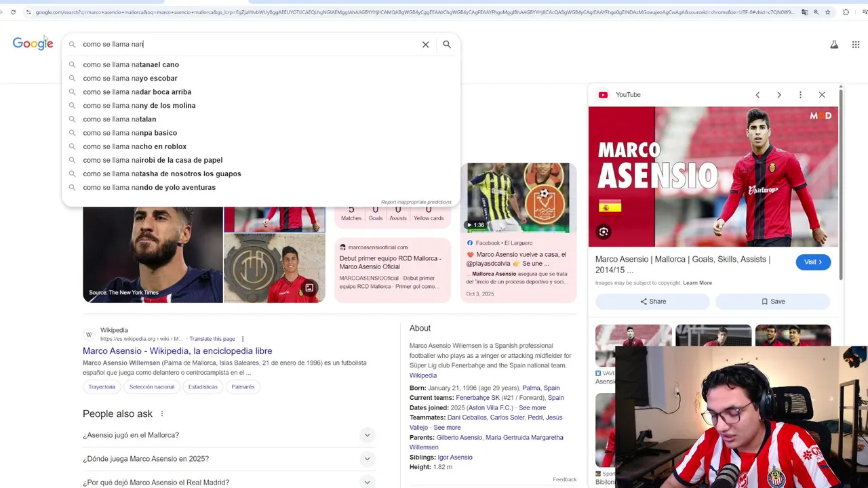This screenshot has width=868, height=488.
Task: Click Translate this page link
Action: coord(212,339)
